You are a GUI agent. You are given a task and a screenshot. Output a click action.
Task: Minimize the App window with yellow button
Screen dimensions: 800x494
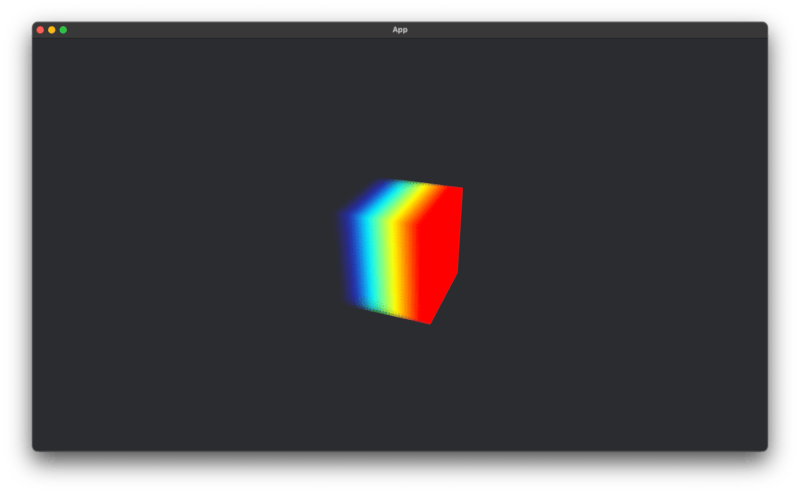click(52, 30)
